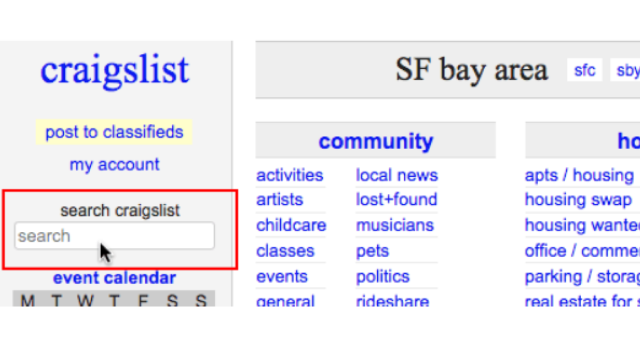This screenshot has width=640, height=360.
Task: Open the event calendar link
Action: [x=114, y=278]
